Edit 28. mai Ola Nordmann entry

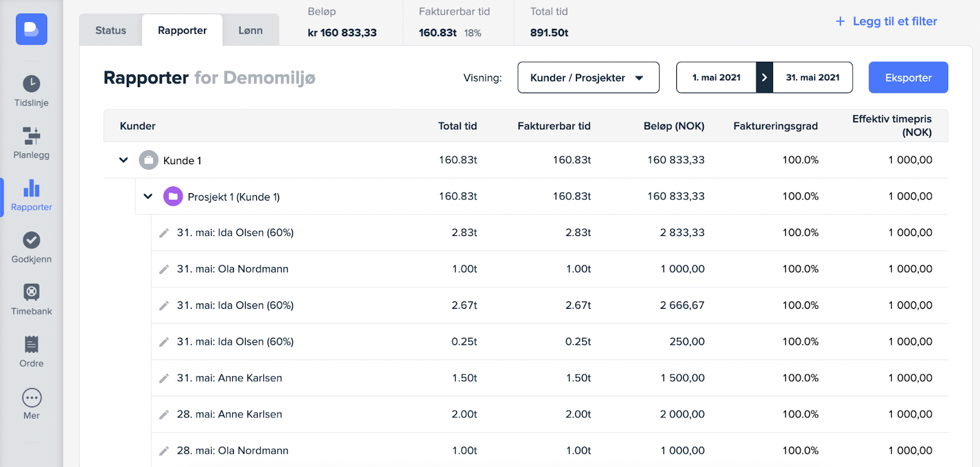click(x=164, y=450)
